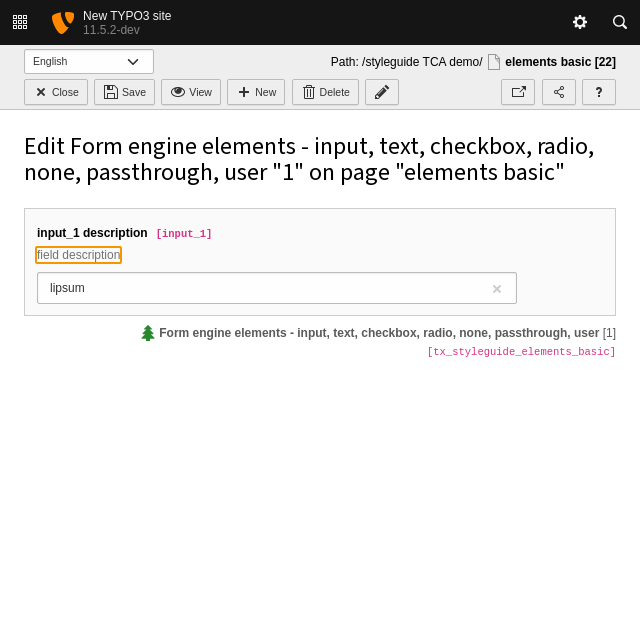Save the record with Save button
The image size is (640, 640).
click(x=124, y=92)
